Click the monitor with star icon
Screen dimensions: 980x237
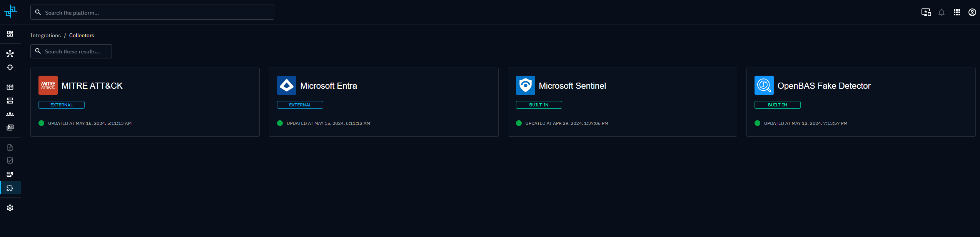pyautogui.click(x=926, y=13)
